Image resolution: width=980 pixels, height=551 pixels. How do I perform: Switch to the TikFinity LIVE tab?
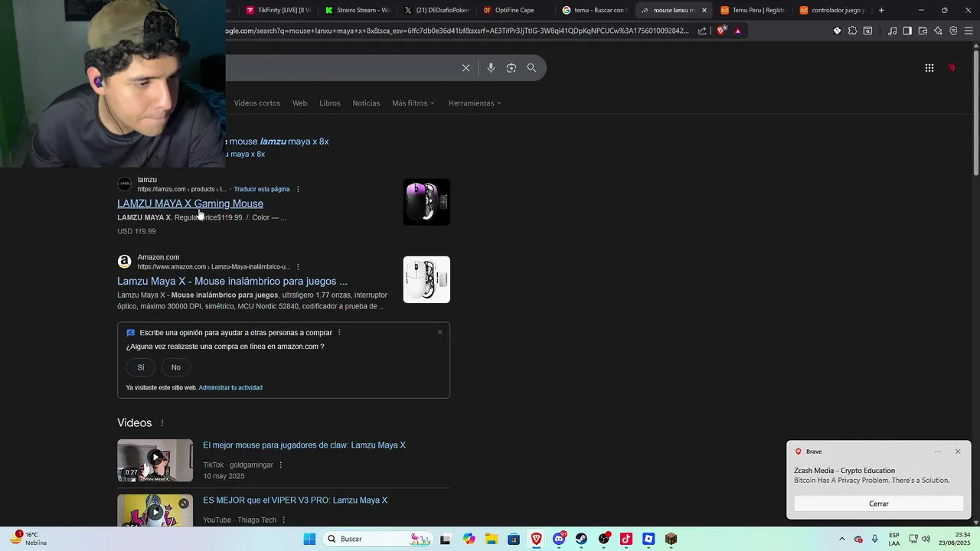[278, 10]
